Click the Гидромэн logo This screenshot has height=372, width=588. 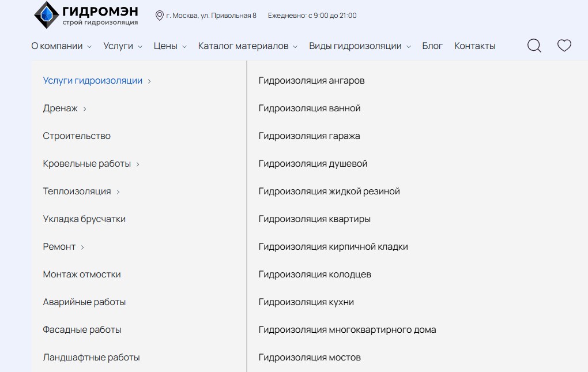(86, 14)
